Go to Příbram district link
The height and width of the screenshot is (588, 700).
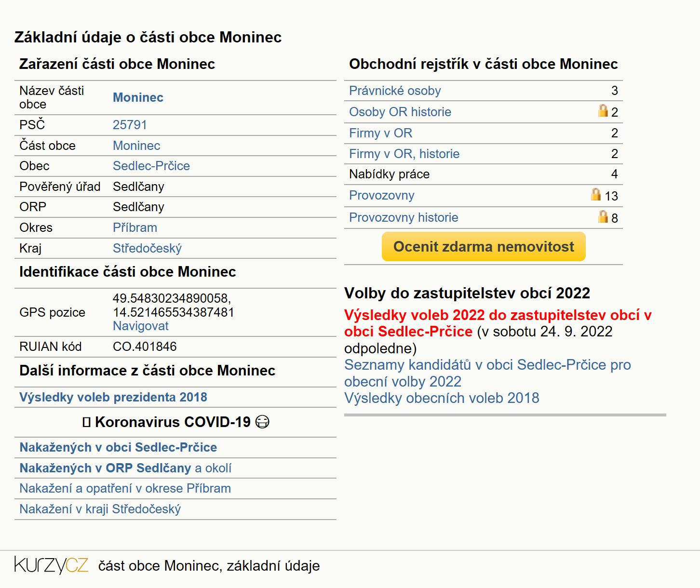point(135,227)
